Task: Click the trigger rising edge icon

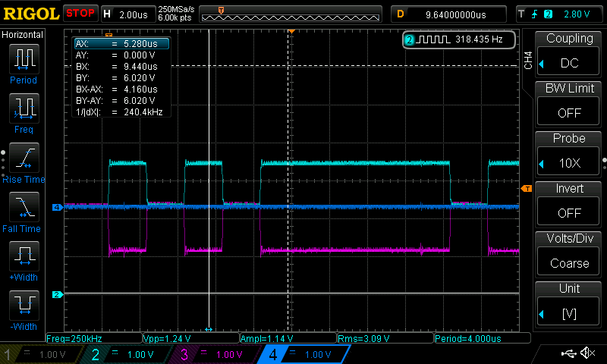Action: pos(535,14)
